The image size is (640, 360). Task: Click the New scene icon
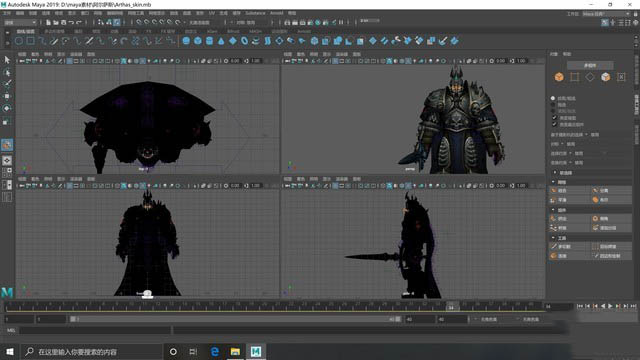coord(48,22)
